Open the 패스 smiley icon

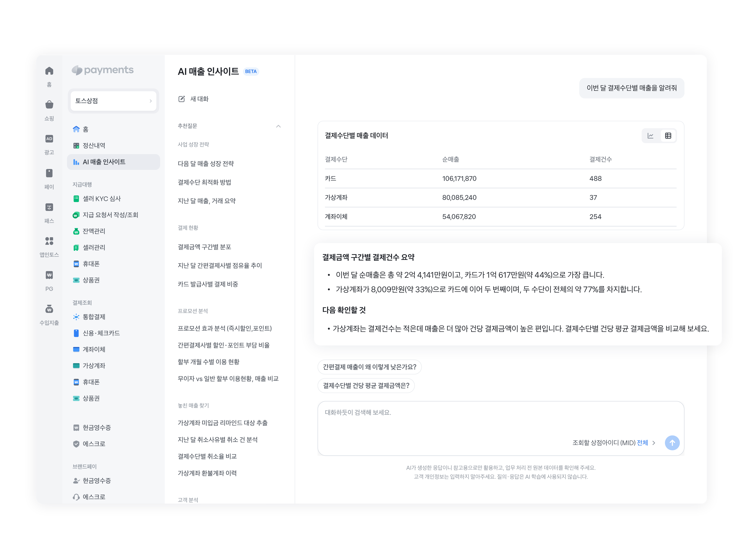(49, 207)
